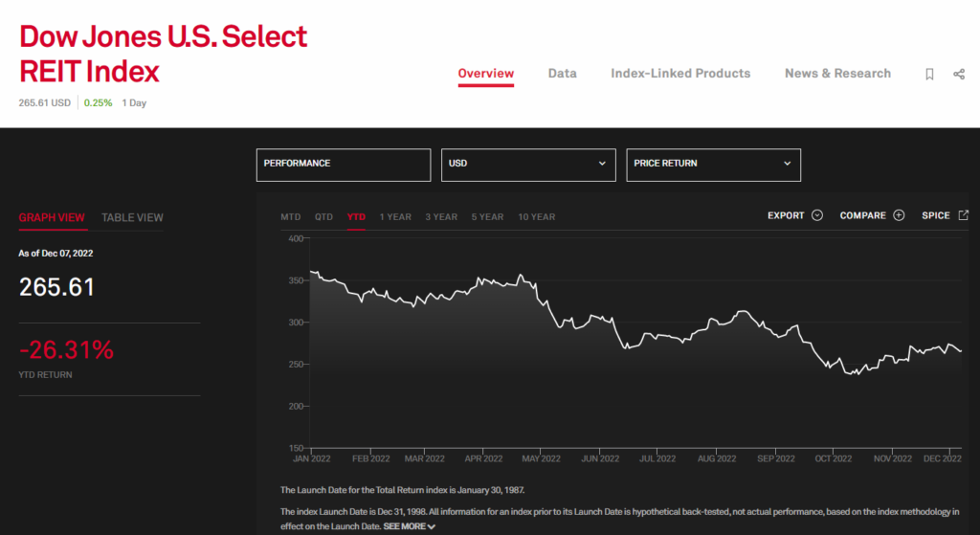The image size is (980, 535).
Task: Show 1 Year performance range
Action: (x=395, y=217)
